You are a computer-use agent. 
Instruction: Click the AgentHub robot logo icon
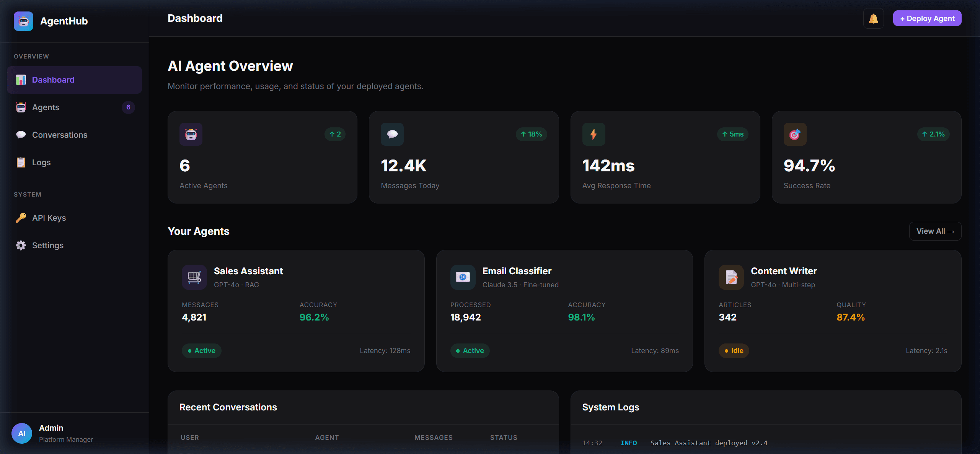coord(23,21)
